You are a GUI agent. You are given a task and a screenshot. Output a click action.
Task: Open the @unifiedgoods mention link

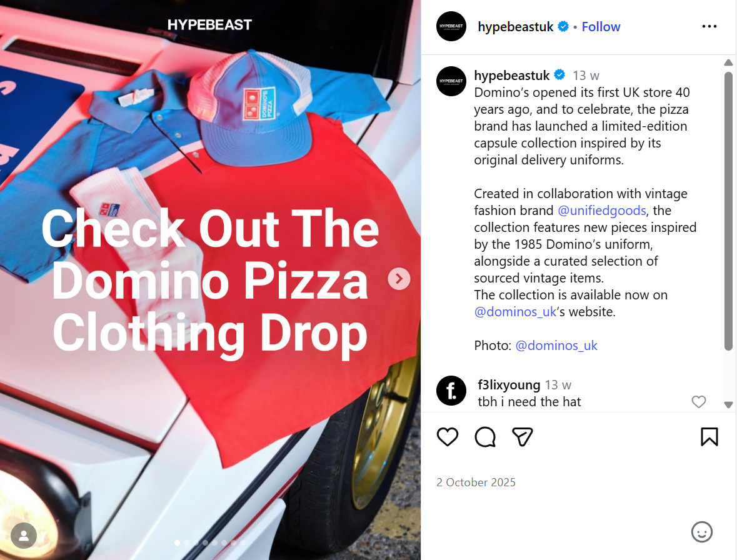click(601, 211)
